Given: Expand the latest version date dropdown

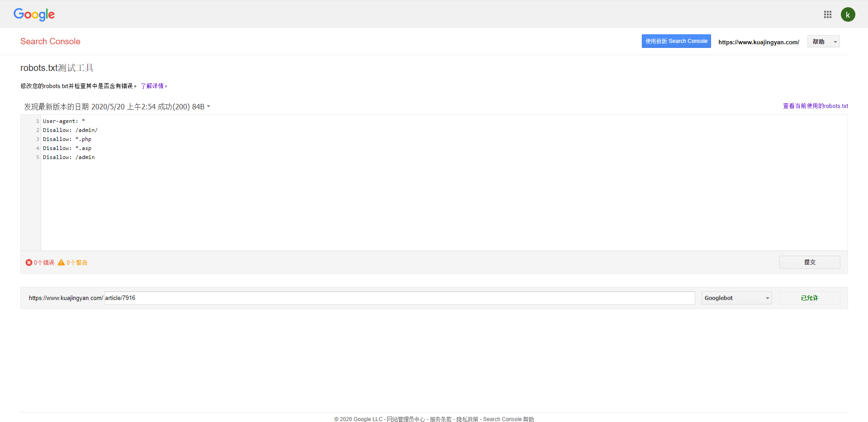Looking at the screenshot, I should tap(117, 107).
